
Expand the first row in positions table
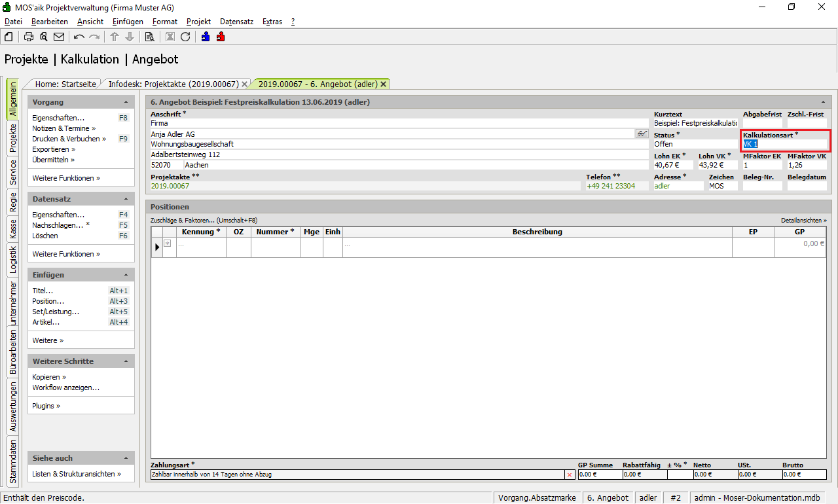(x=167, y=243)
